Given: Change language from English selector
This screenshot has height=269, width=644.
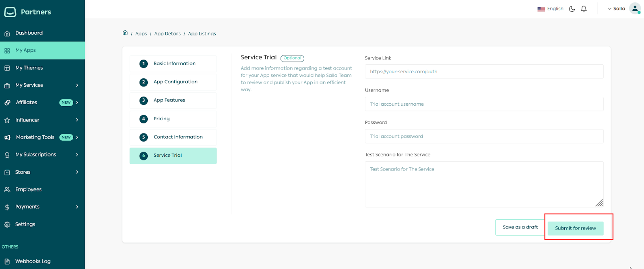Looking at the screenshot, I should pos(550,9).
